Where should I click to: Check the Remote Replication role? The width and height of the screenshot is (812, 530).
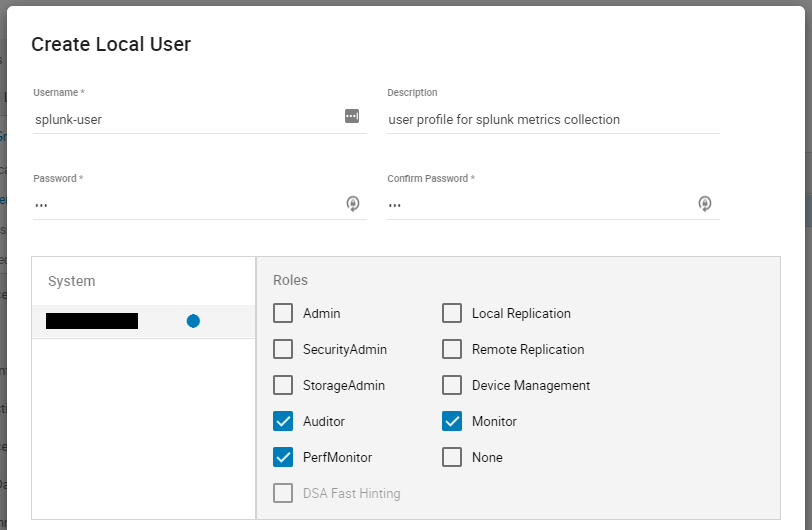coord(452,349)
